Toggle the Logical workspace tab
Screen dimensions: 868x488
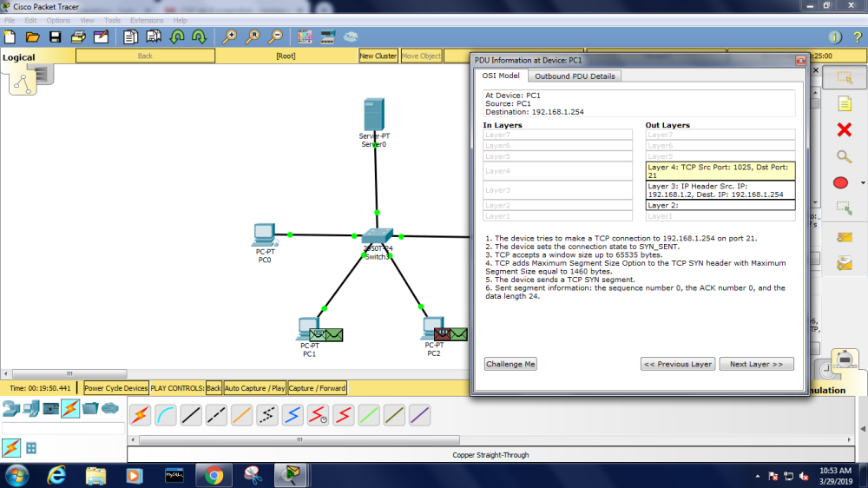(x=19, y=57)
